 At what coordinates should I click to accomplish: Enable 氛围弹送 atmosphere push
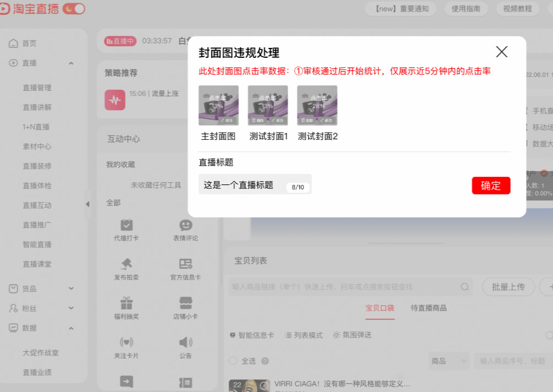pos(351,335)
